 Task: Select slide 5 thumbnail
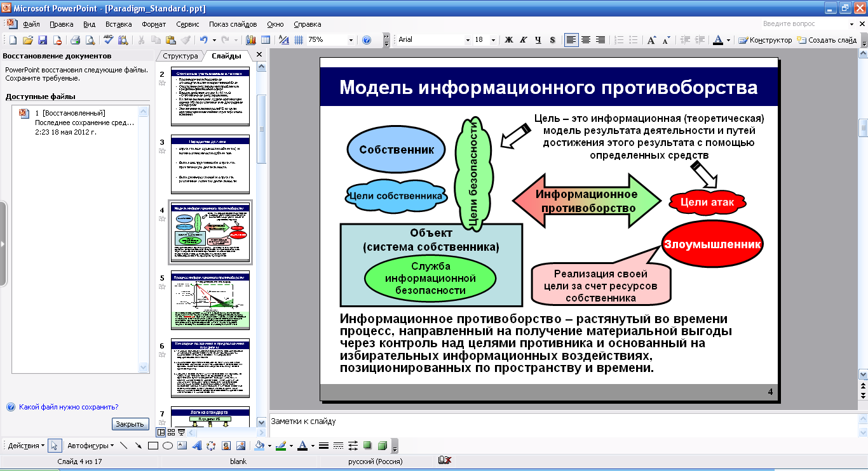click(x=210, y=300)
